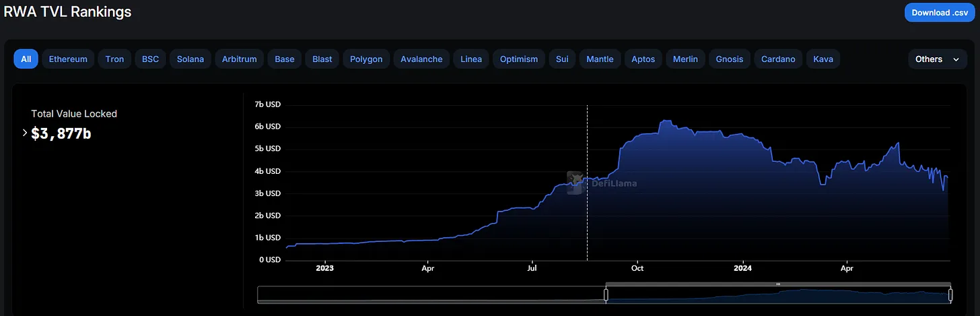This screenshot has width=980, height=316.
Task: Filter rankings by Mantle
Action: (600, 59)
